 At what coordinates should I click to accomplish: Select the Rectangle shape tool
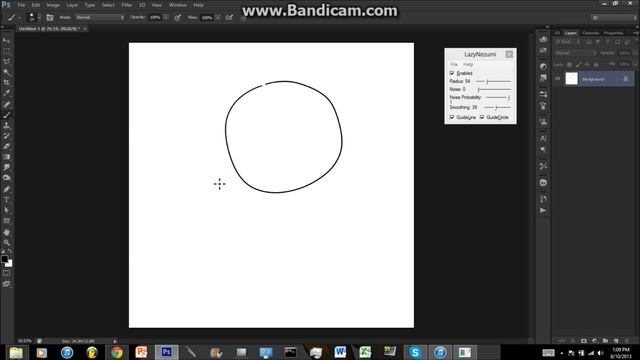(x=7, y=221)
